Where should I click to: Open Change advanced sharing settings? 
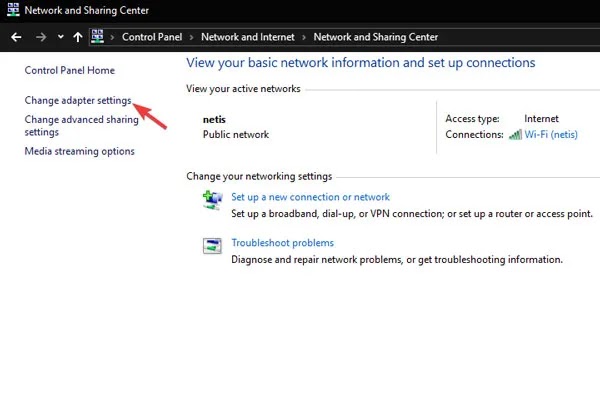click(x=82, y=126)
